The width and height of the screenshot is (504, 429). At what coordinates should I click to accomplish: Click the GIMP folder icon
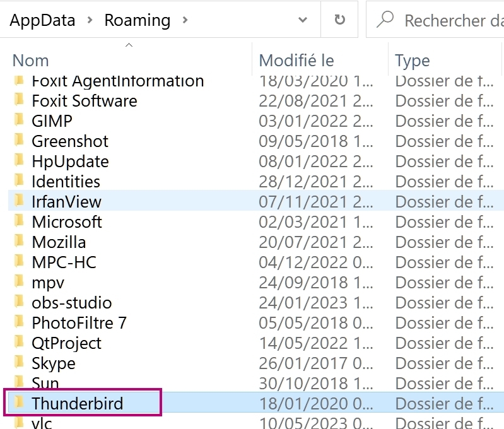point(20,120)
